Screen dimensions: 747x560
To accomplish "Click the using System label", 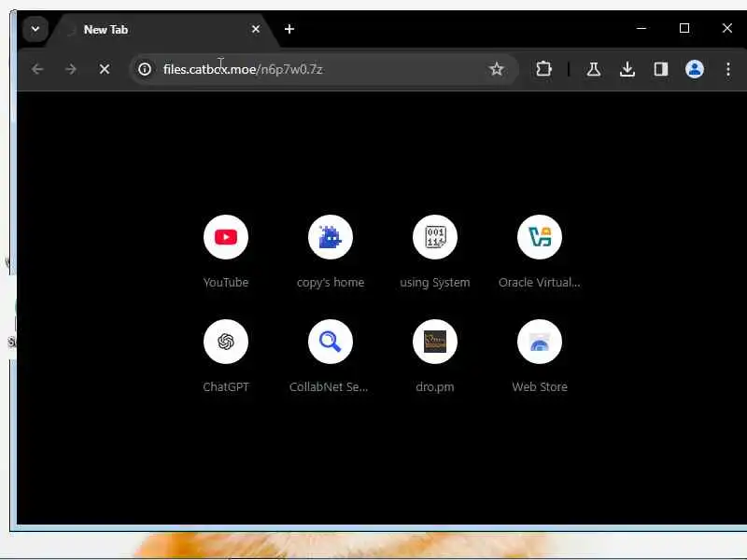I will point(435,283).
